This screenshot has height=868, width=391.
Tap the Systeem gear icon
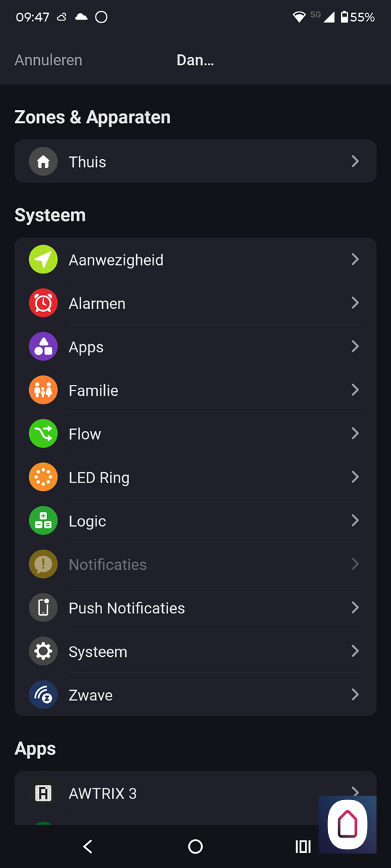coord(43,652)
